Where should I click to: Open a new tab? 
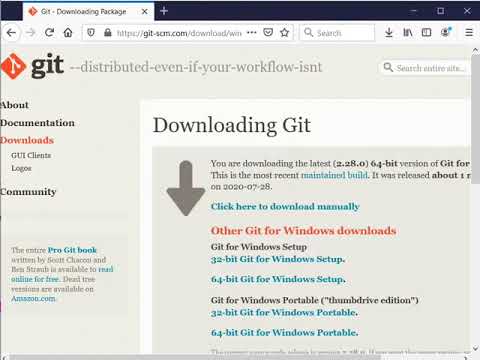164,11
